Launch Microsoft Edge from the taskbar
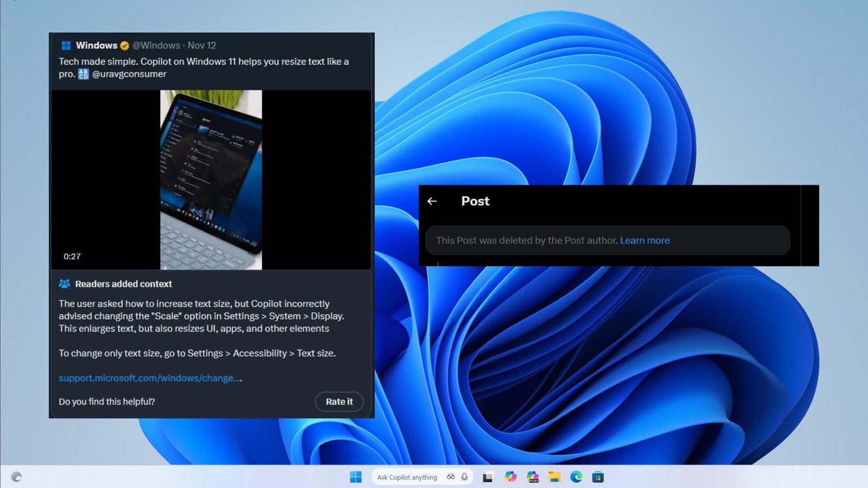The height and width of the screenshot is (488, 868). pyautogui.click(x=576, y=477)
